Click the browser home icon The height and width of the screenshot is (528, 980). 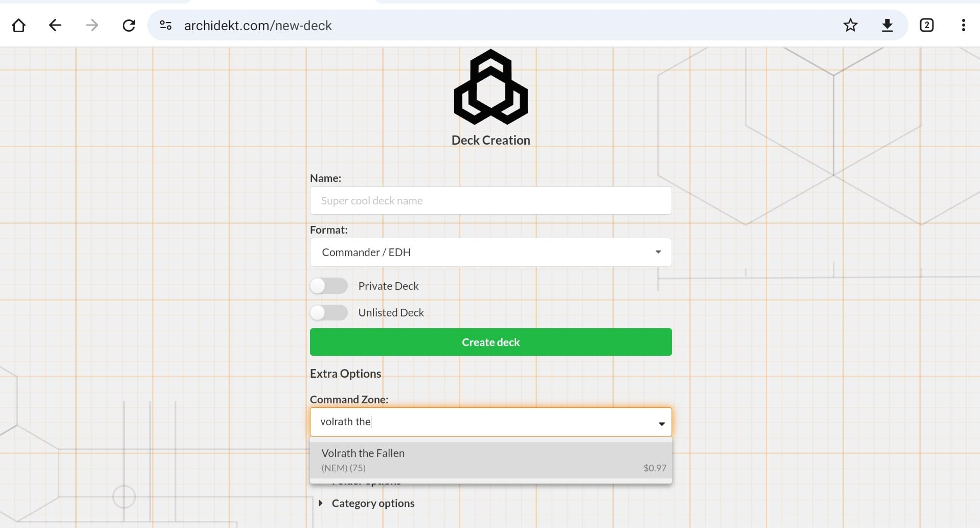(19, 25)
